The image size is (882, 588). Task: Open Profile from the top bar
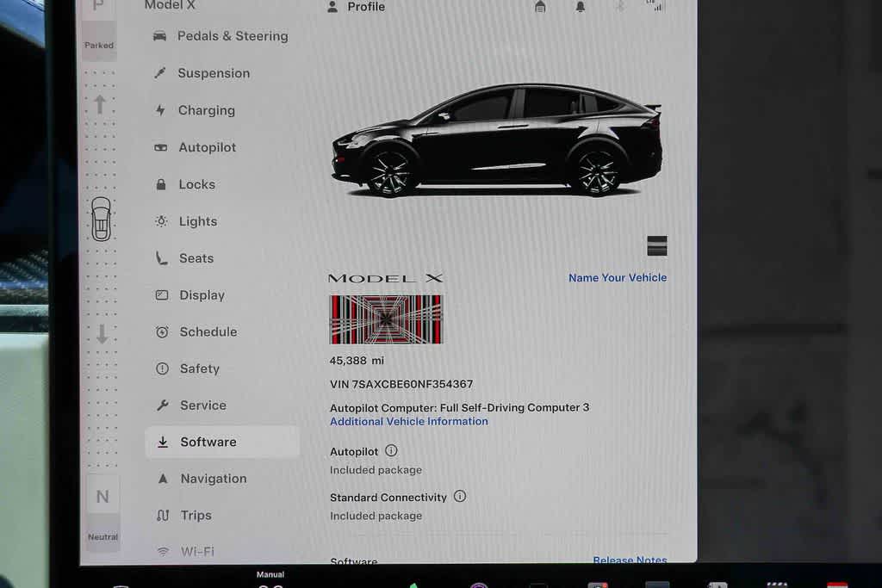pos(357,7)
